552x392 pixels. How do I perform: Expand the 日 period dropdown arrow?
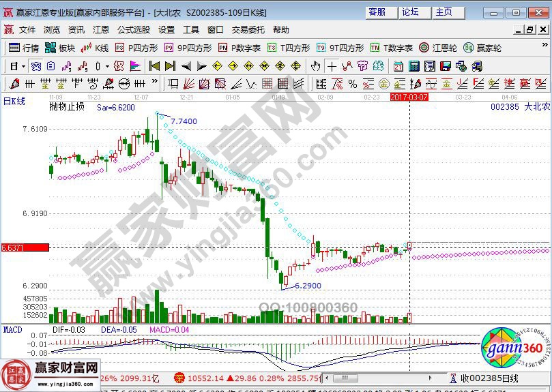pyautogui.click(x=23, y=66)
